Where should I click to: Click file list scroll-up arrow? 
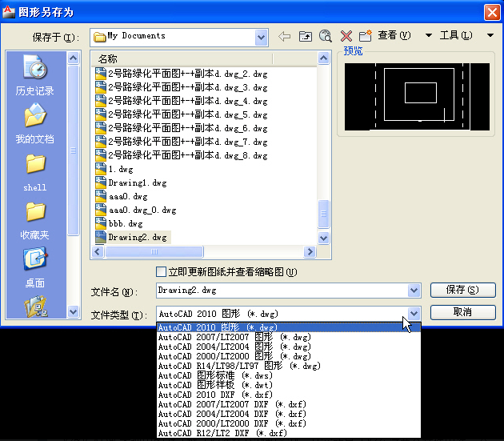click(323, 58)
